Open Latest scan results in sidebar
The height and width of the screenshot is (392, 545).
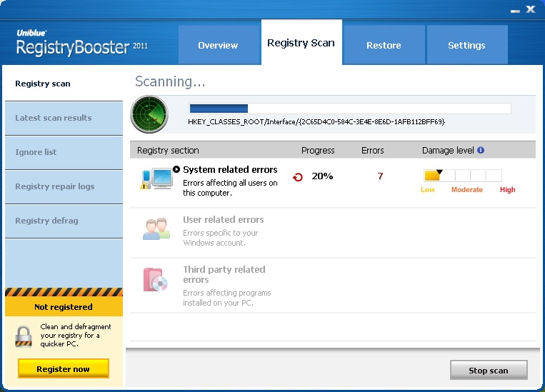click(x=64, y=118)
